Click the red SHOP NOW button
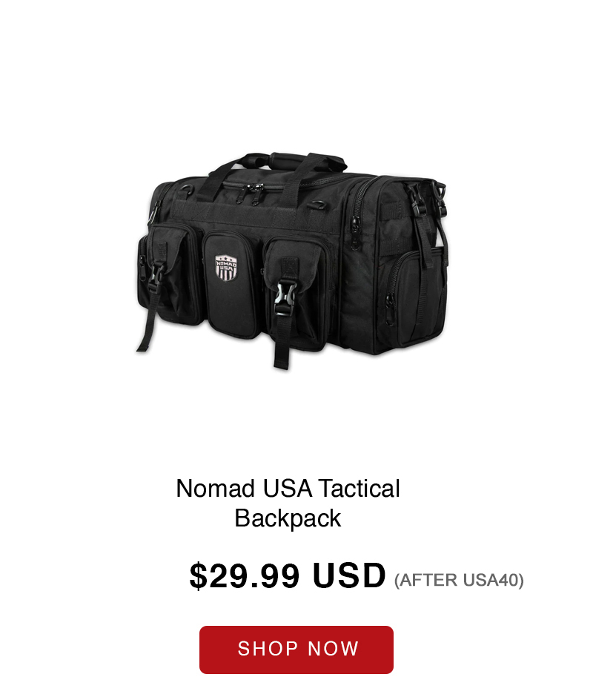 pos(296,650)
